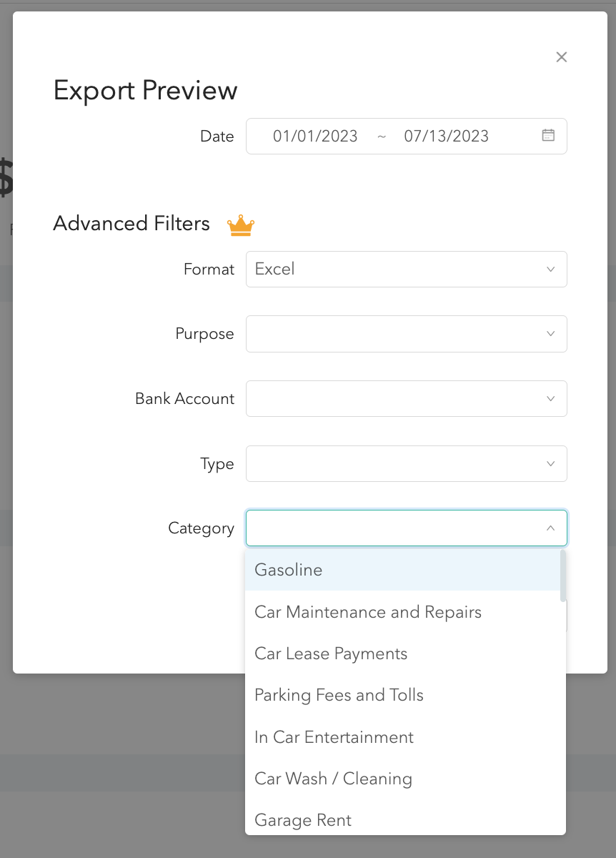616x858 pixels.
Task: Select Car Maintenance and Repairs category
Action: (x=403, y=612)
